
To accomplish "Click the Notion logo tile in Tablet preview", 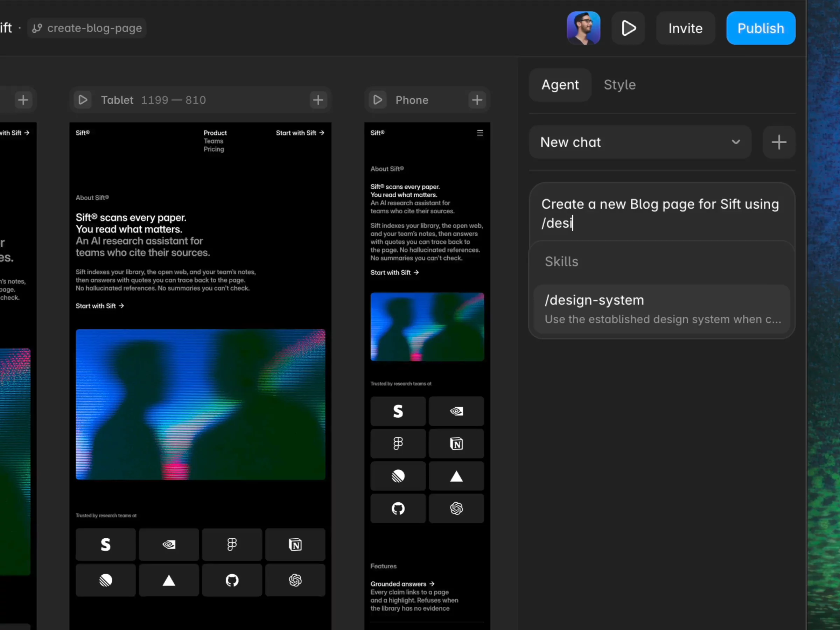I will click(x=295, y=545).
